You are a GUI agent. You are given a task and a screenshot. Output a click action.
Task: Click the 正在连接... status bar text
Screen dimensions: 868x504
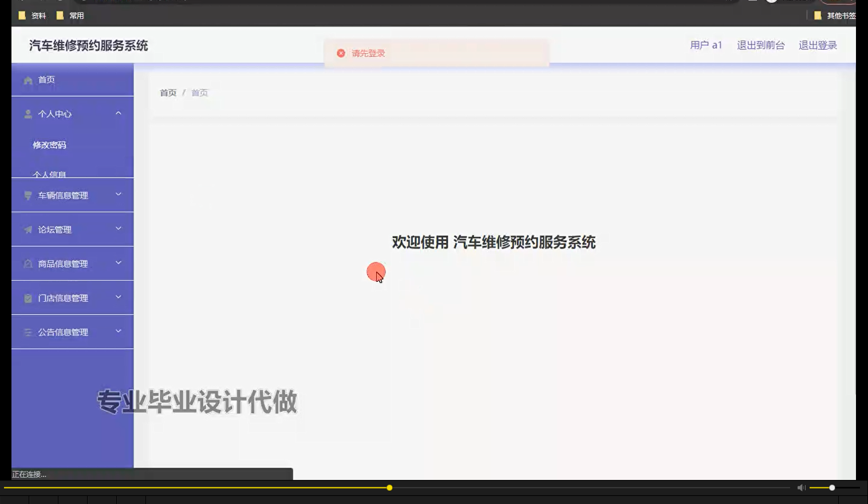pyautogui.click(x=29, y=474)
